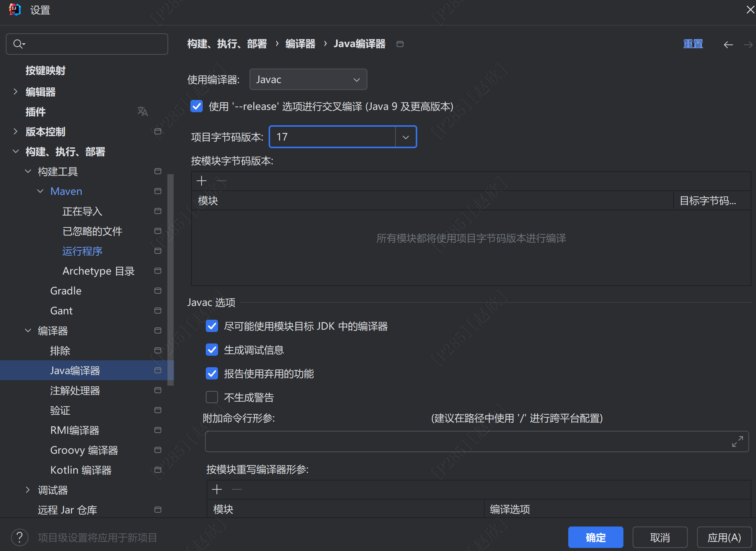756x551 pixels.
Task: Click the search magnifier icon in the settings search box
Action: point(18,44)
